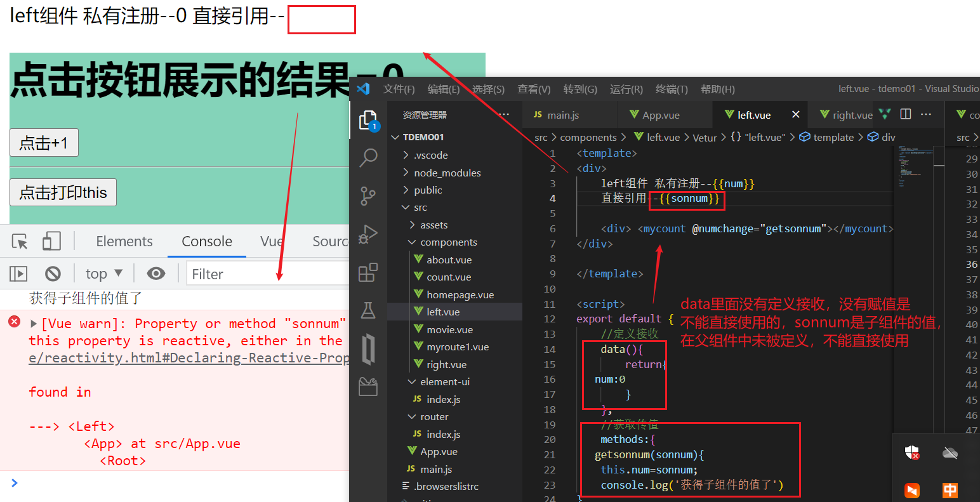Open the Run and Debug view icon

pos(368,234)
